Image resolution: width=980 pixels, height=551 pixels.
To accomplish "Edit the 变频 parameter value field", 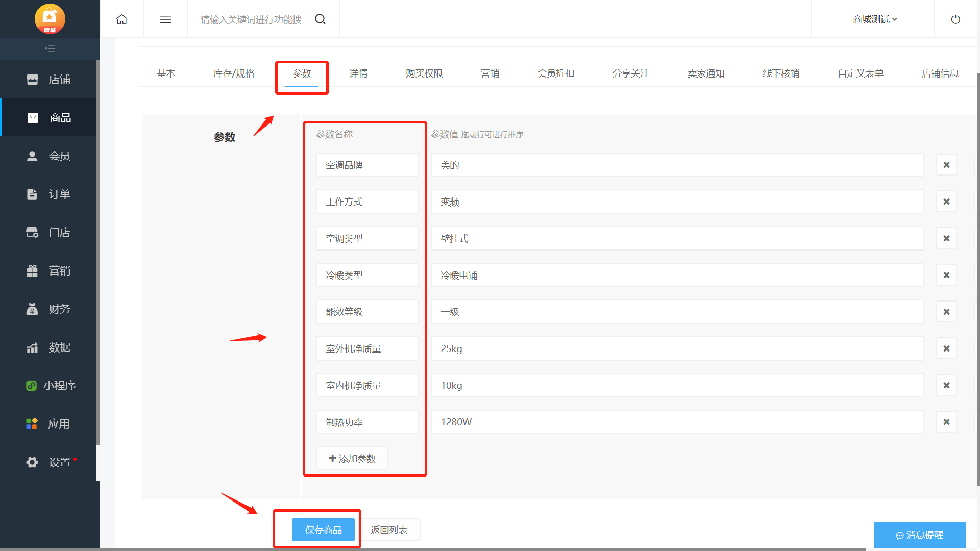I will [x=677, y=202].
